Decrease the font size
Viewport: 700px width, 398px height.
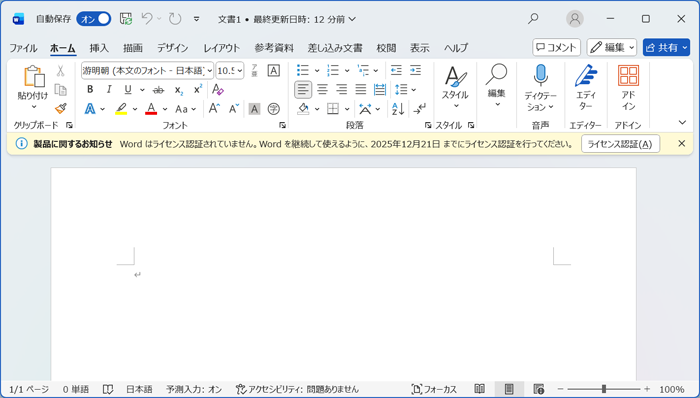(234, 109)
